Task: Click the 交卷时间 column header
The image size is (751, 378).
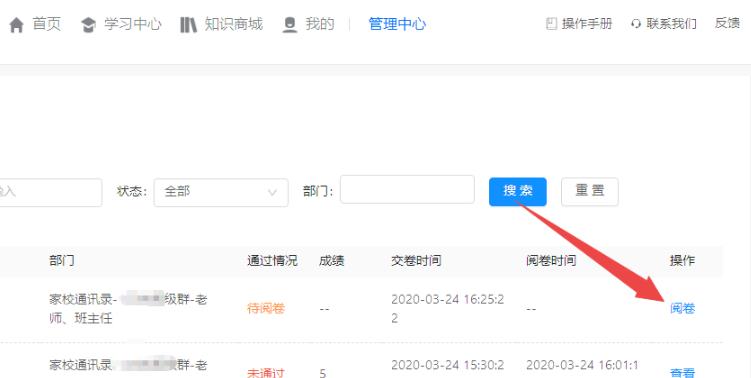Action: point(416,261)
